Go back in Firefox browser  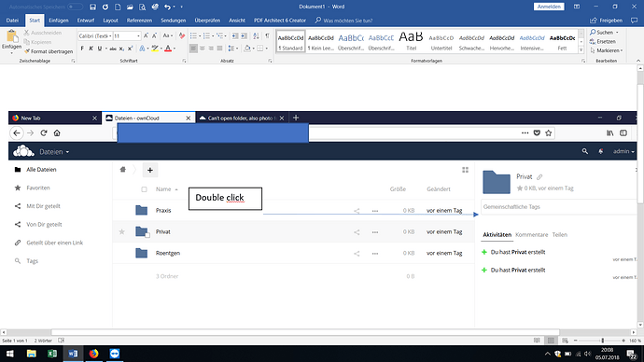click(17, 133)
